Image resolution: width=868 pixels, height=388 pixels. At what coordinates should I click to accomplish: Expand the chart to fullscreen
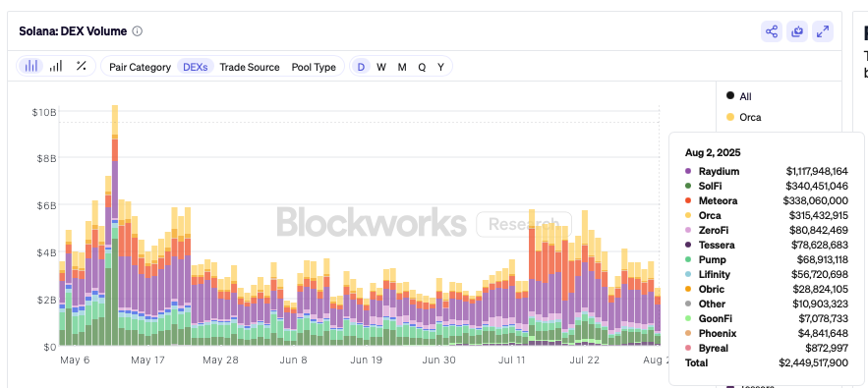[823, 31]
